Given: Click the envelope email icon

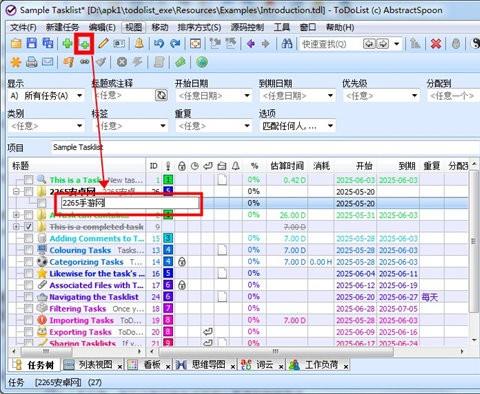Looking at the screenshot, I should [48, 62].
